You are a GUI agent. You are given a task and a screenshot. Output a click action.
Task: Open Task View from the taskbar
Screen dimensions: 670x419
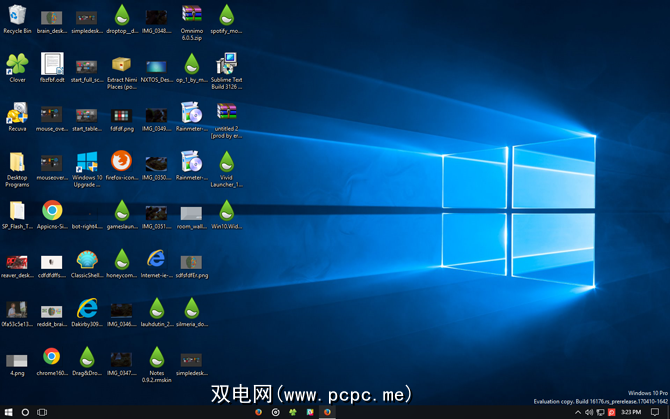pyautogui.click(x=42, y=412)
